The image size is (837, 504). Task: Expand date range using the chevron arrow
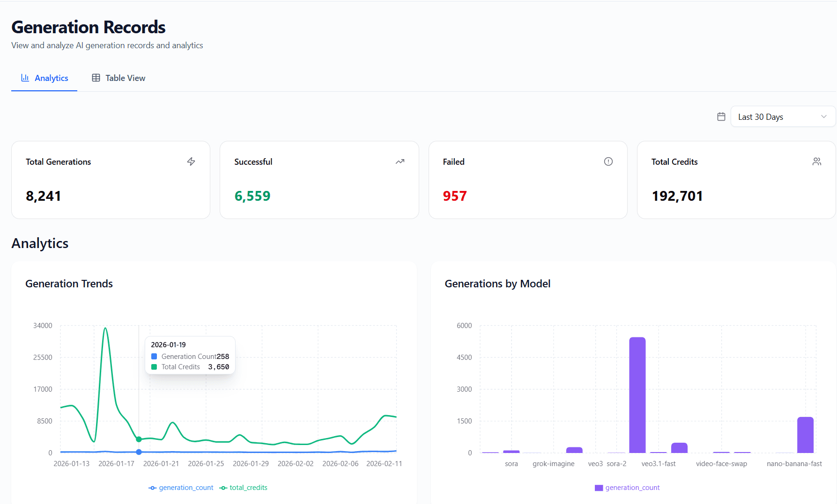[x=823, y=117]
